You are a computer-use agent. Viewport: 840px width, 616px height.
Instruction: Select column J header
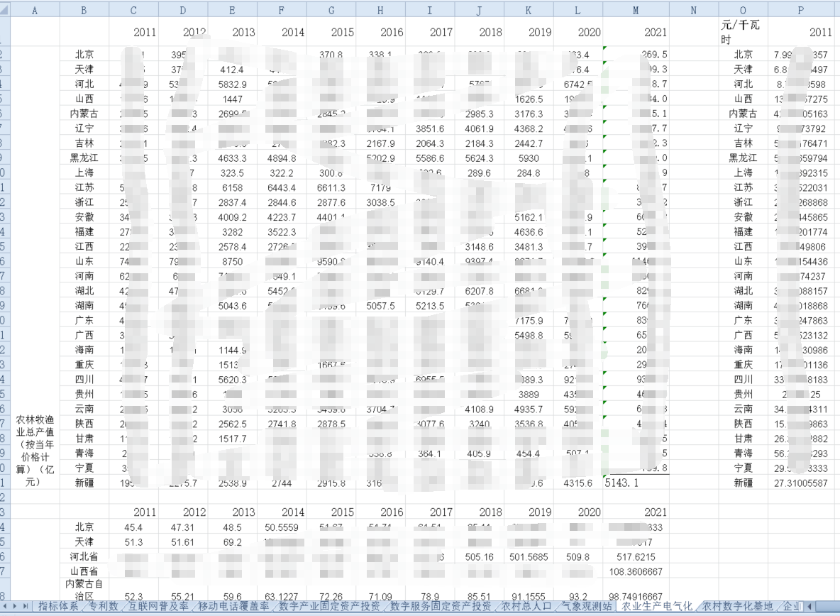[x=479, y=10]
